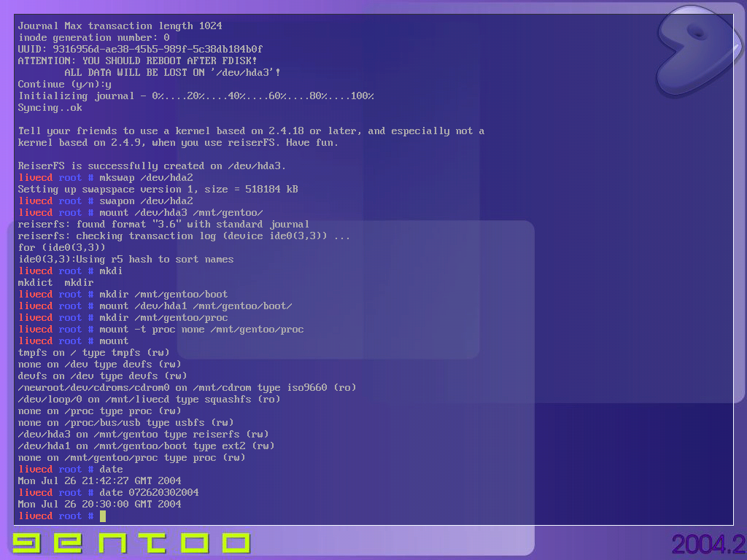Click 'mkdir /mnt/gentoo/boot' command
This screenshot has height=560, width=747.
click(163, 295)
